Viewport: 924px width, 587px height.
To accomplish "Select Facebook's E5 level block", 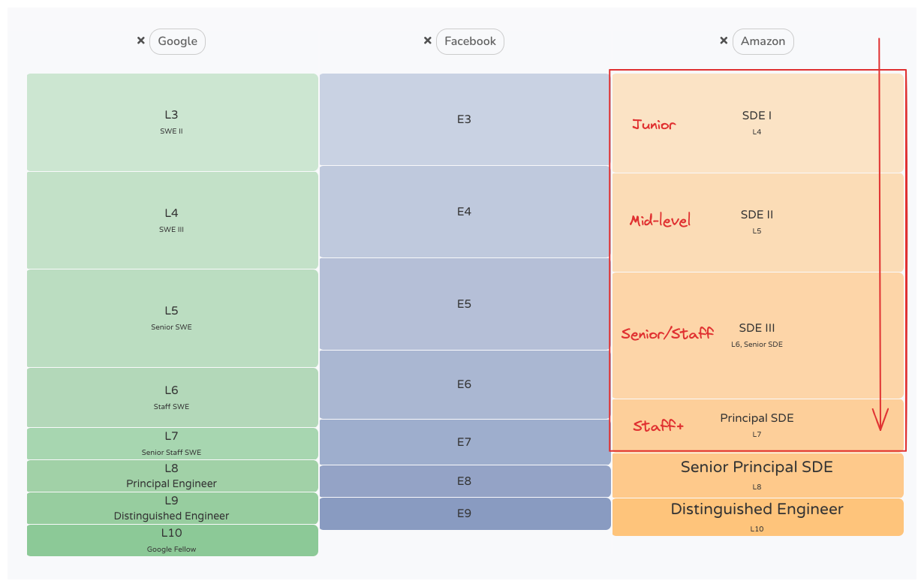I will click(465, 304).
